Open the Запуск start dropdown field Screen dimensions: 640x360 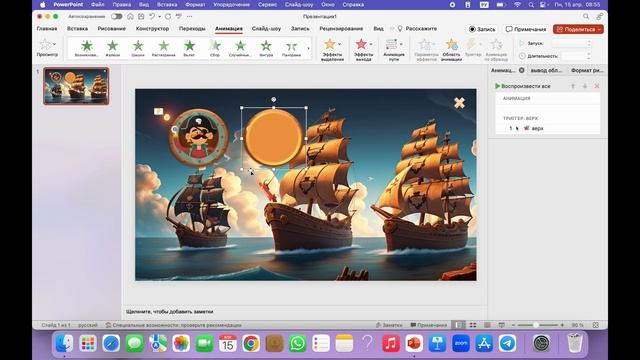point(571,43)
